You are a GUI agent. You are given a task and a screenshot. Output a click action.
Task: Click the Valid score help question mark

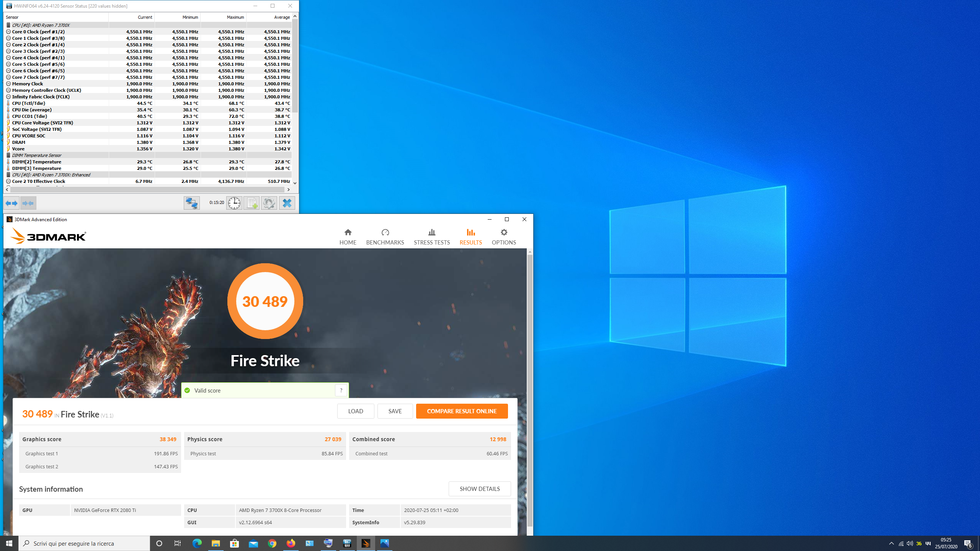tap(341, 390)
